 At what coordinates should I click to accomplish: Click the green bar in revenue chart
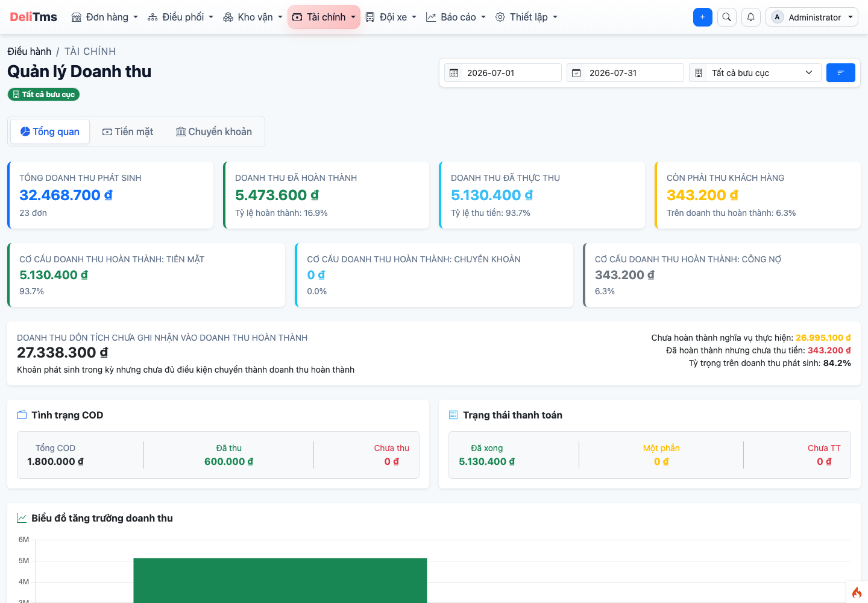[280, 580]
